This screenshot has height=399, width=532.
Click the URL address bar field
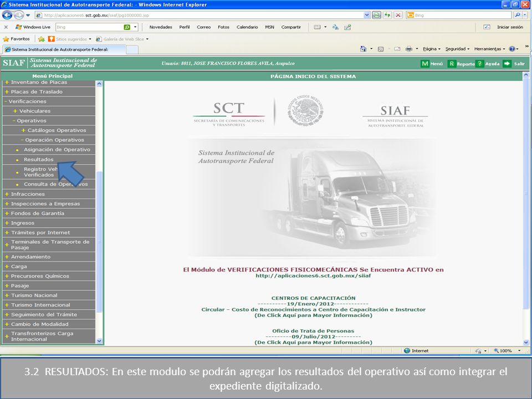coord(199,15)
